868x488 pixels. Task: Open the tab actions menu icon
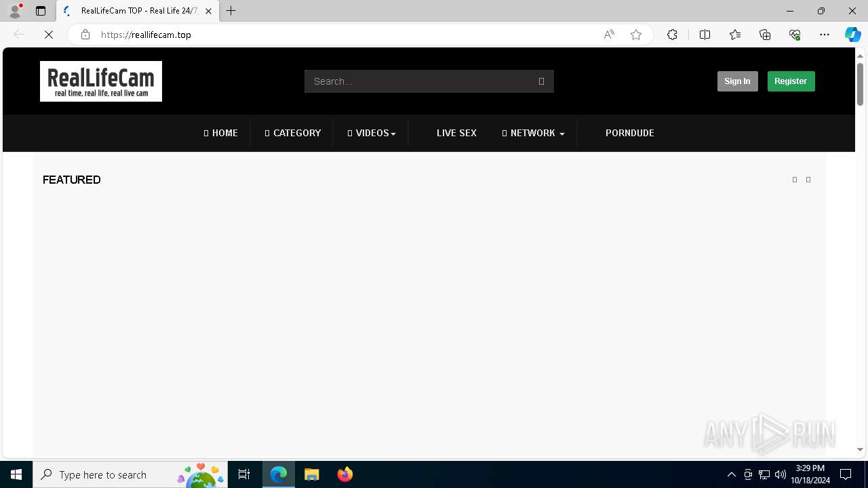click(41, 11)
